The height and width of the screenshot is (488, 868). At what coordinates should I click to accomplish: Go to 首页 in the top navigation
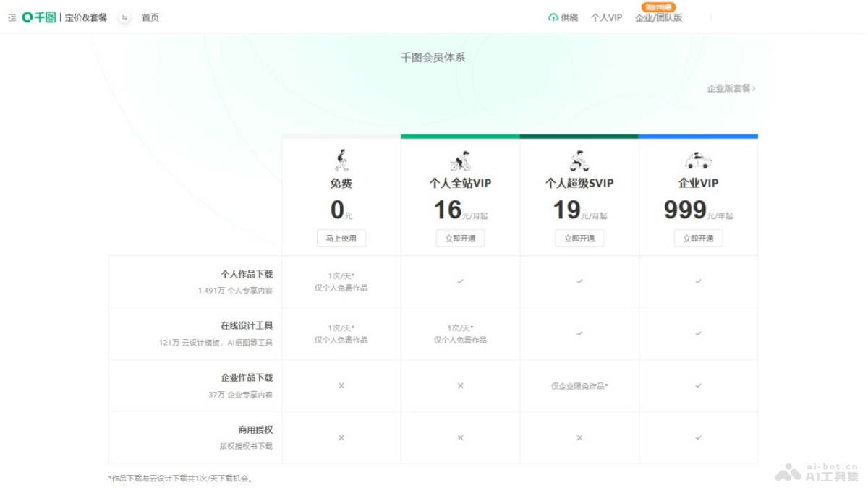150,17
